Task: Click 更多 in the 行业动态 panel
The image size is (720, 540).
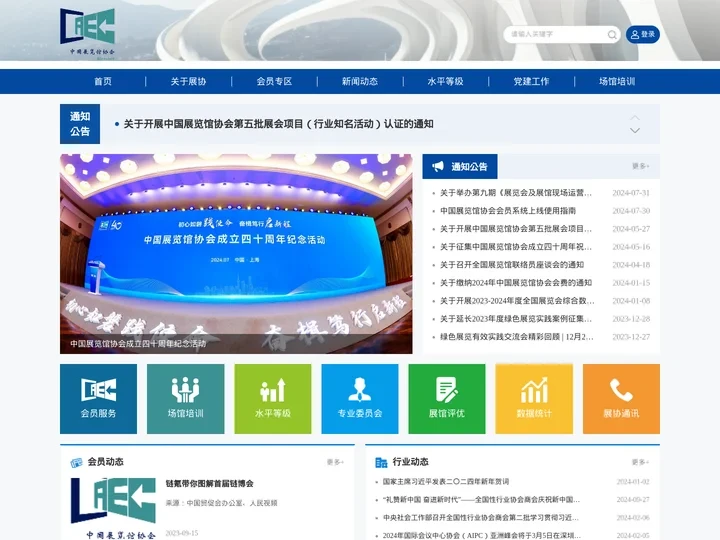Action: click(x=640, y=462)
